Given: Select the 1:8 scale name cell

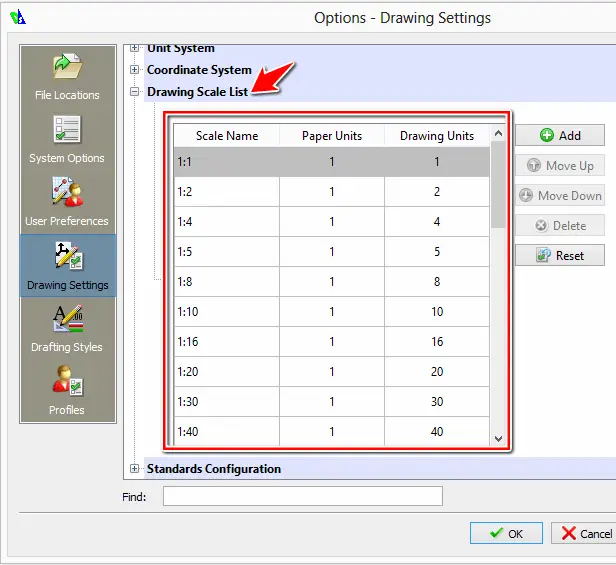Looking at the screenshot, I should 227,282.
